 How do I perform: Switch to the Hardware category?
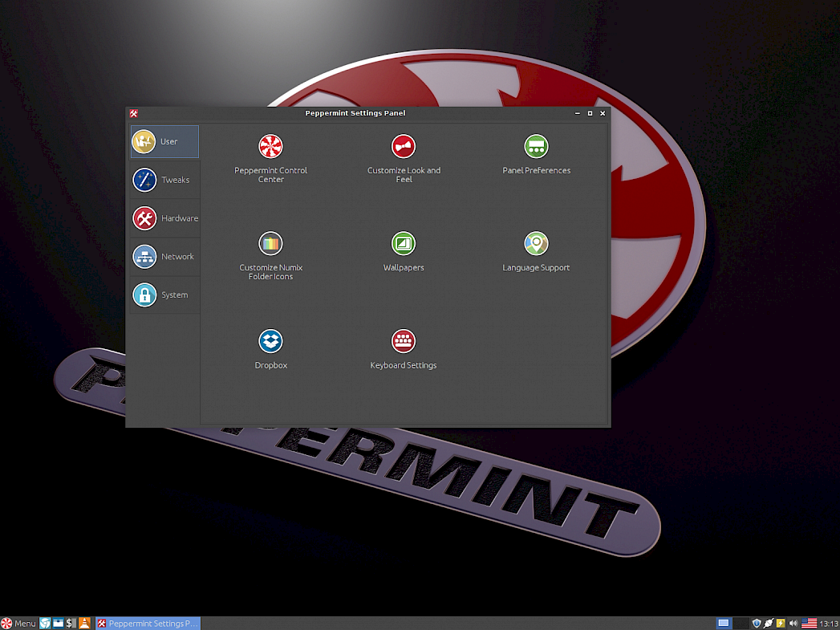click(x=164, y=218)
